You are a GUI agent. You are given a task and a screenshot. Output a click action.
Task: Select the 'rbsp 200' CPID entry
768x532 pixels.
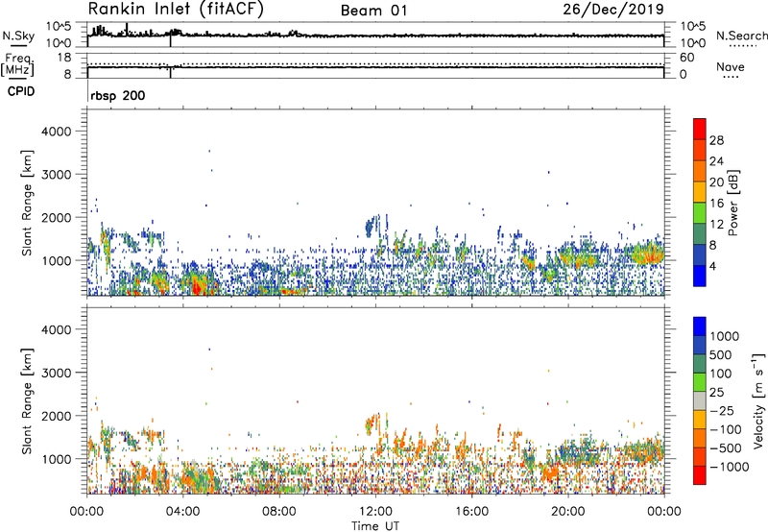(x=117, y=95)
